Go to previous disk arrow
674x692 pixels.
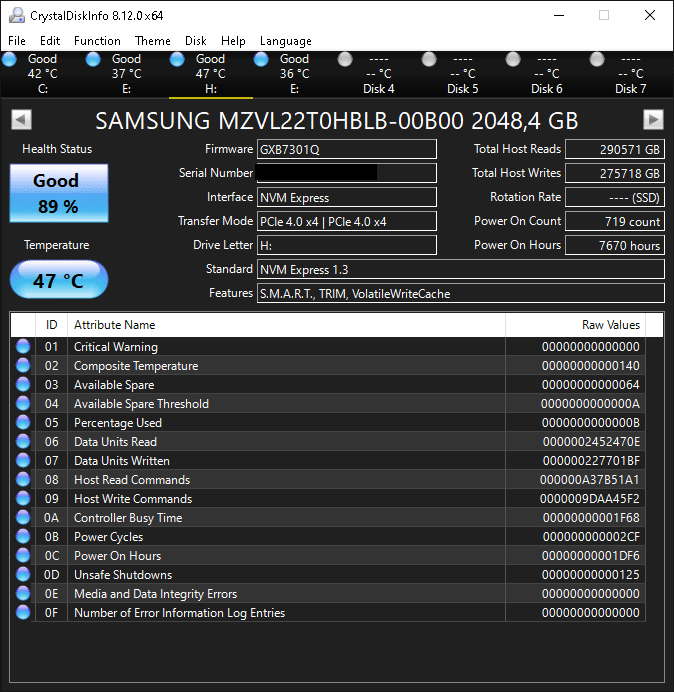click(21, 119)
